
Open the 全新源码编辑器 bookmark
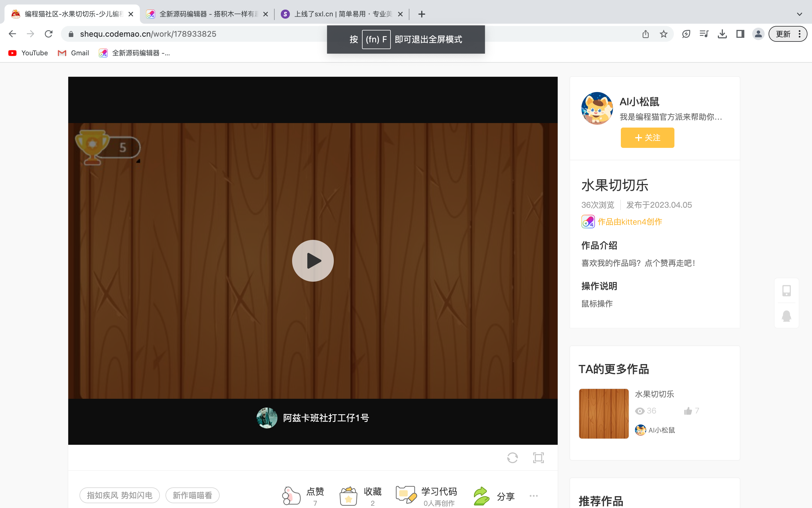coord(134,53)
